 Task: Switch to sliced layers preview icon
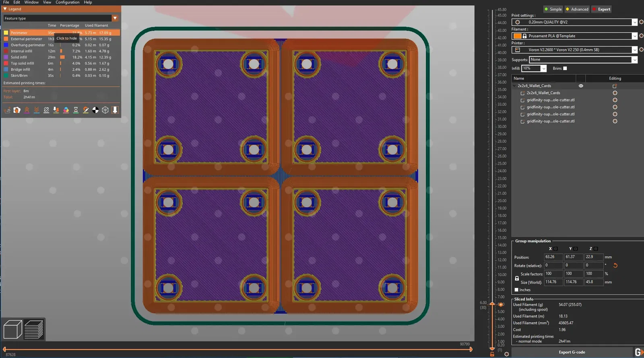34,329
